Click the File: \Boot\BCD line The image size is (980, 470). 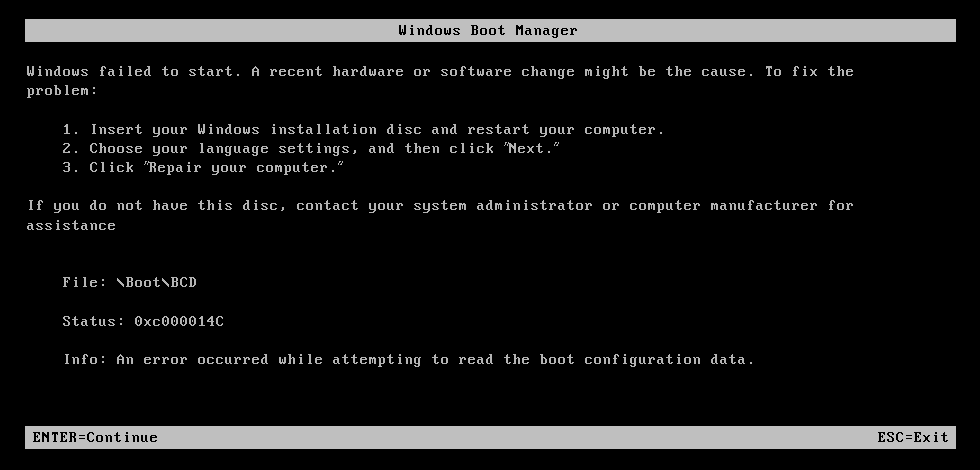129,282
